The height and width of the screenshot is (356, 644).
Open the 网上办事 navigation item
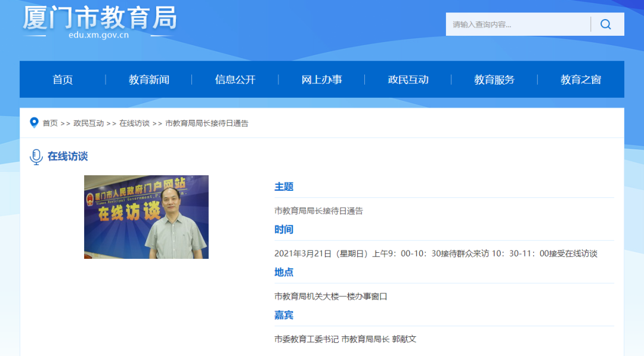[x=321, y=80]
